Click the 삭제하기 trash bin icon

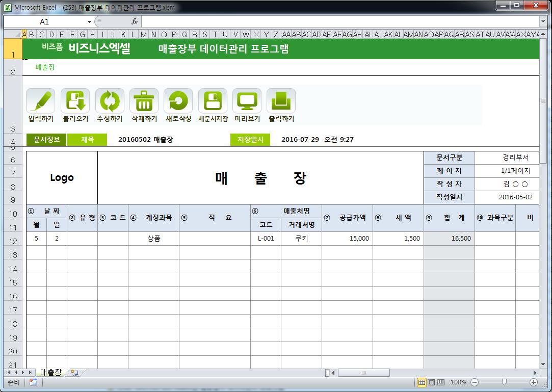(x=144, y=101)
